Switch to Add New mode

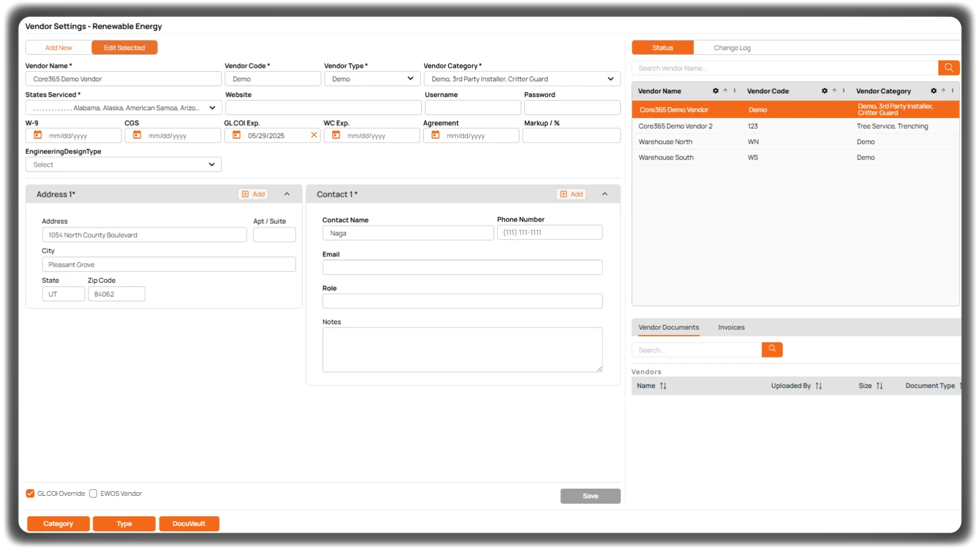(58, 48)
